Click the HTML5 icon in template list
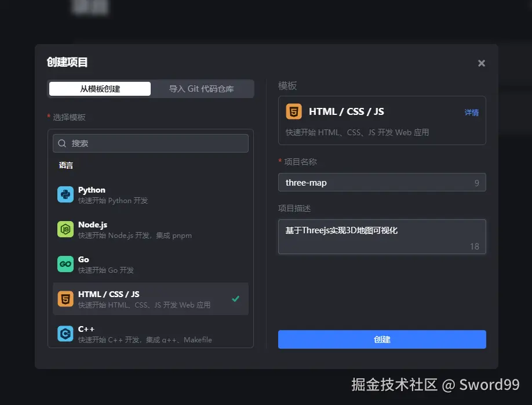532x405 pixels. coord(65,299)
